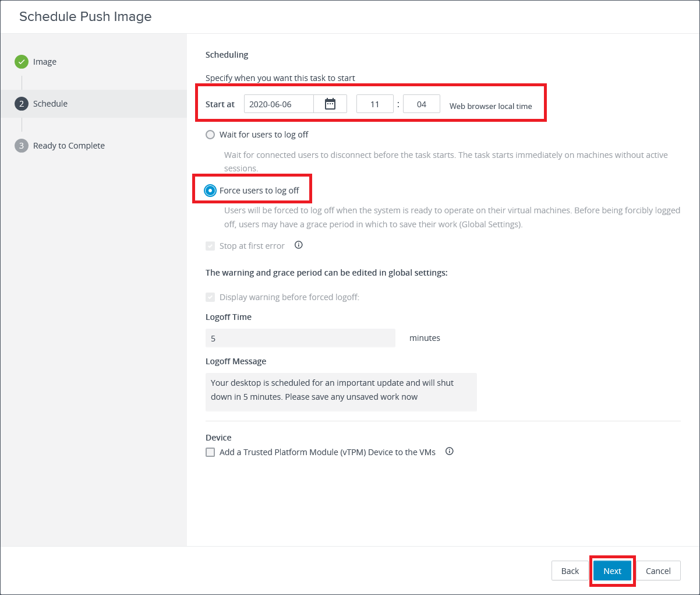Select Wait for users to log off
700x595 pixels.
(210, 135)
